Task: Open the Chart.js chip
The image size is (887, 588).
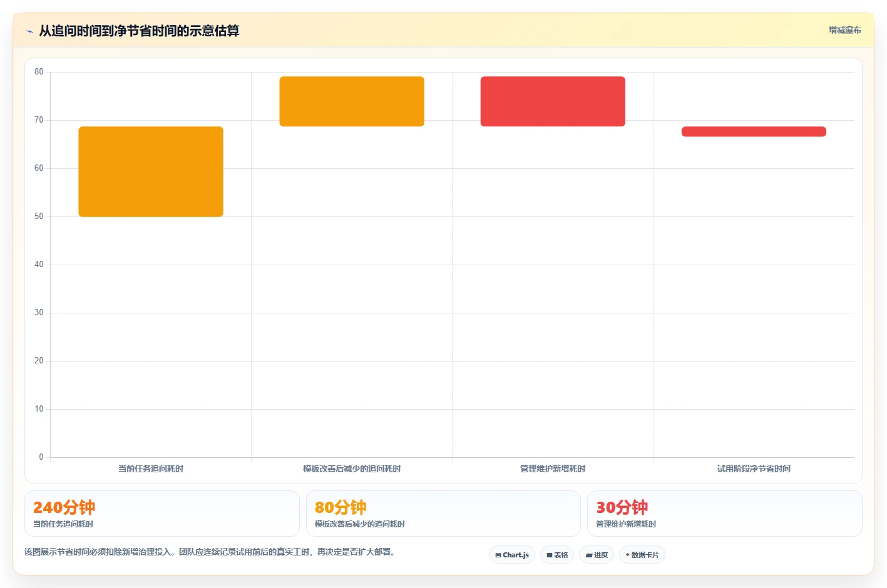Action: (x=512, y=555)
